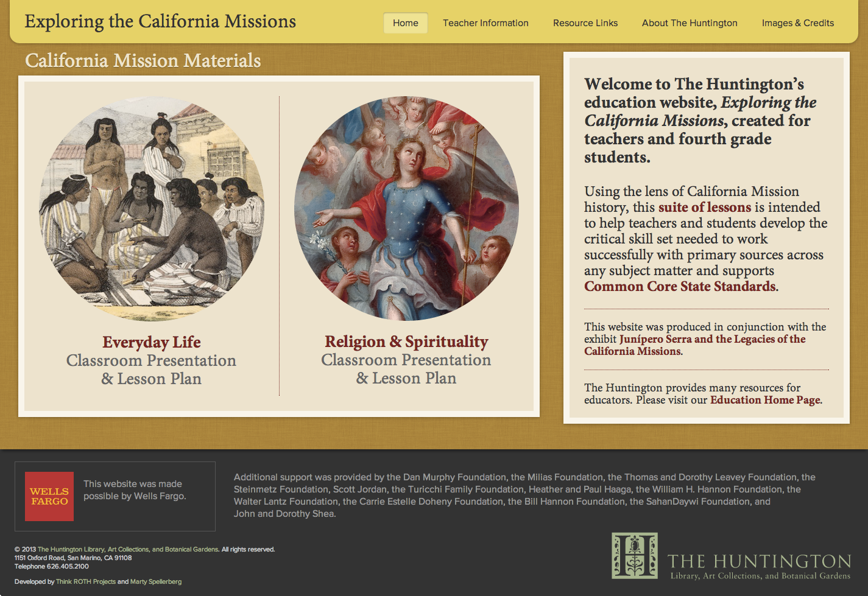Go to Resource Links page

[585, 23]
